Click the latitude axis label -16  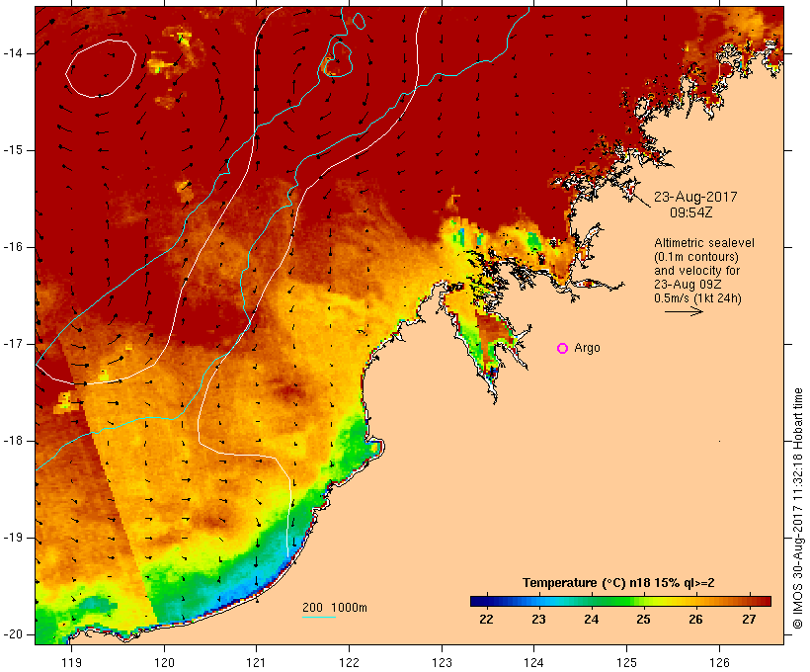(13, 247)
